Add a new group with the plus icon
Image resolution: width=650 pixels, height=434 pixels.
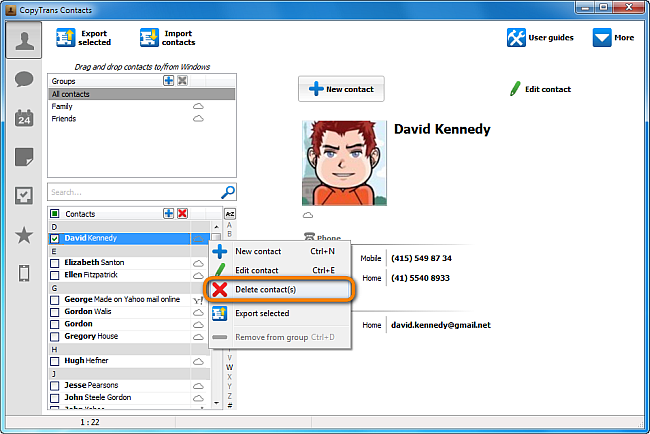[168, 80]
